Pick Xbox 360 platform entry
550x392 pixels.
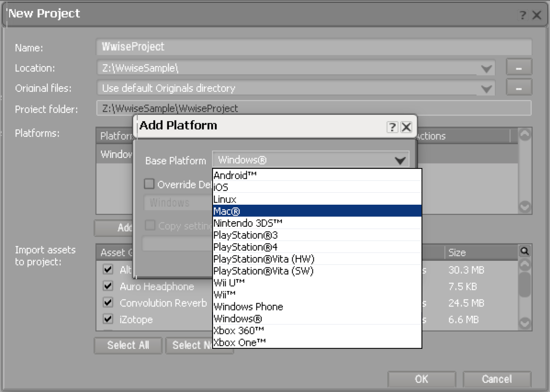[317, 330]
